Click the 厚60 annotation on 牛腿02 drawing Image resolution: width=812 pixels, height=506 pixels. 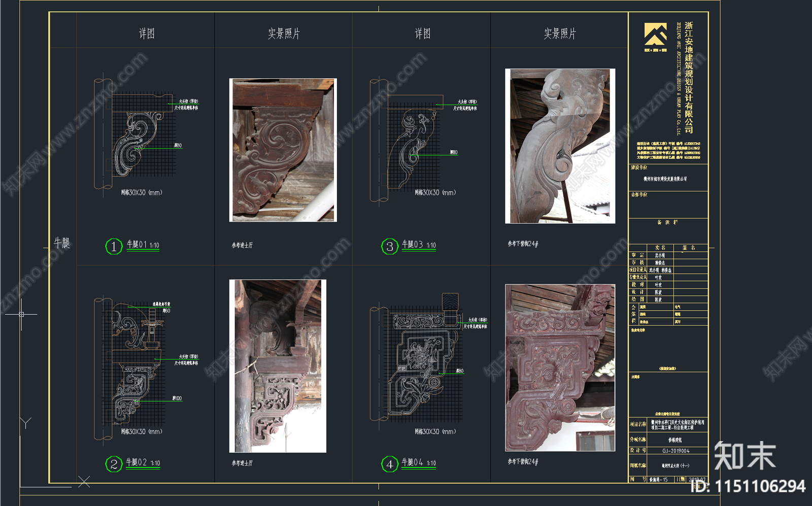tap(166, 311)
